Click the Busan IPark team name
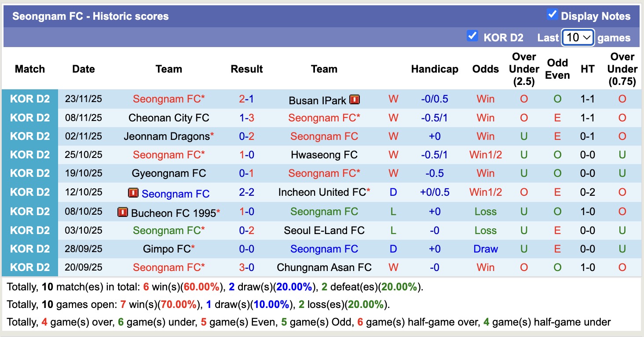 [317, 101]
